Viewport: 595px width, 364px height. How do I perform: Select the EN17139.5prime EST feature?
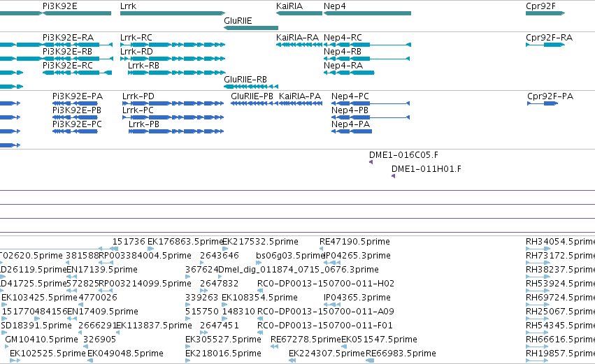(x=72, y=277)
